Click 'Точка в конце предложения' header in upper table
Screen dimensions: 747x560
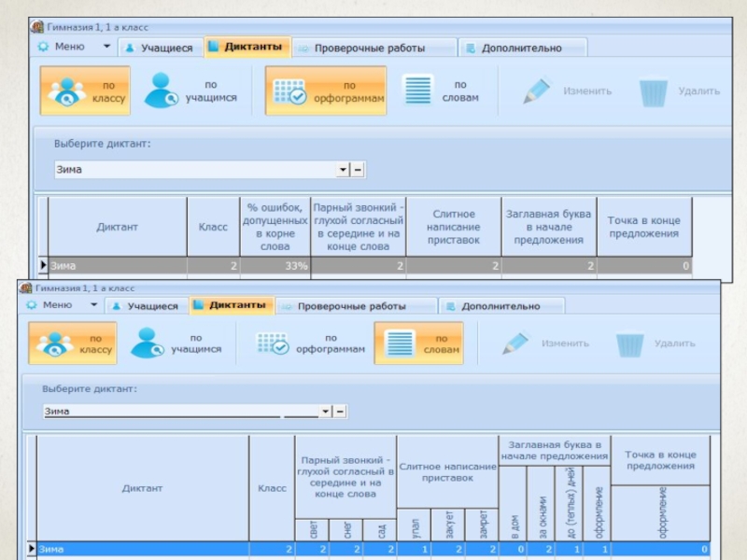coord(644,227)
